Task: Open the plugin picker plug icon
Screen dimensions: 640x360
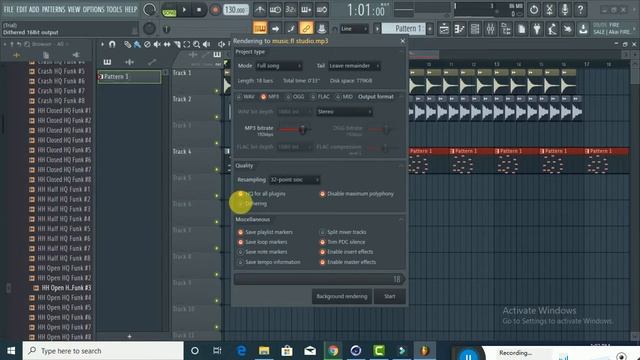Action: [x=537, y=29]
